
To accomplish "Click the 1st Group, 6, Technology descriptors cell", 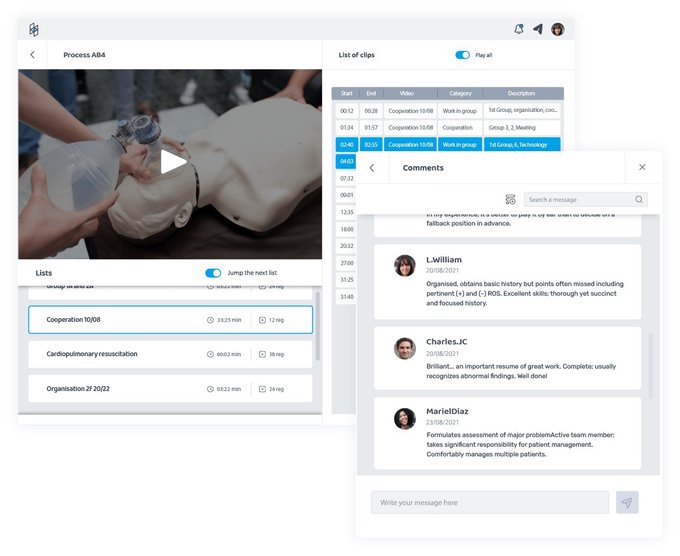I will (x=522, y=144).
